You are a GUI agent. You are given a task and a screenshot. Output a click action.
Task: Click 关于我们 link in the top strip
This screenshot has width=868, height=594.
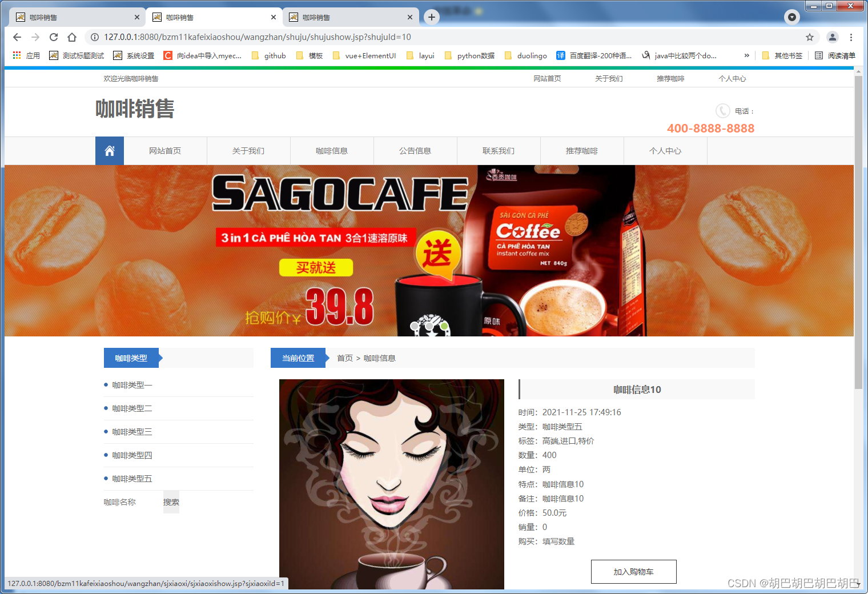(609, 79)
